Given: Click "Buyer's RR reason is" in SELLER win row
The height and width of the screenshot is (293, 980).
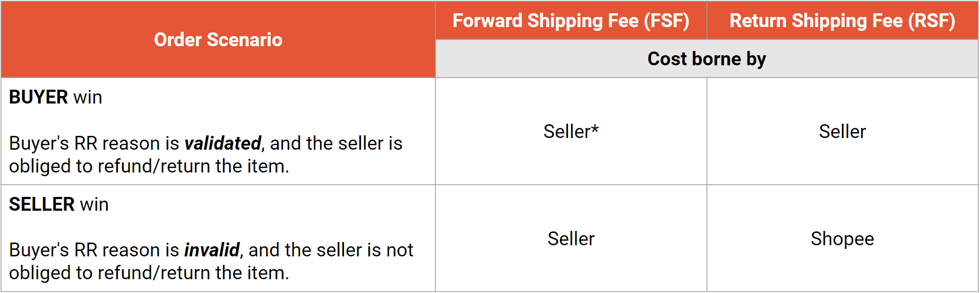Looking at the screenshot, I should coord(94,250).
